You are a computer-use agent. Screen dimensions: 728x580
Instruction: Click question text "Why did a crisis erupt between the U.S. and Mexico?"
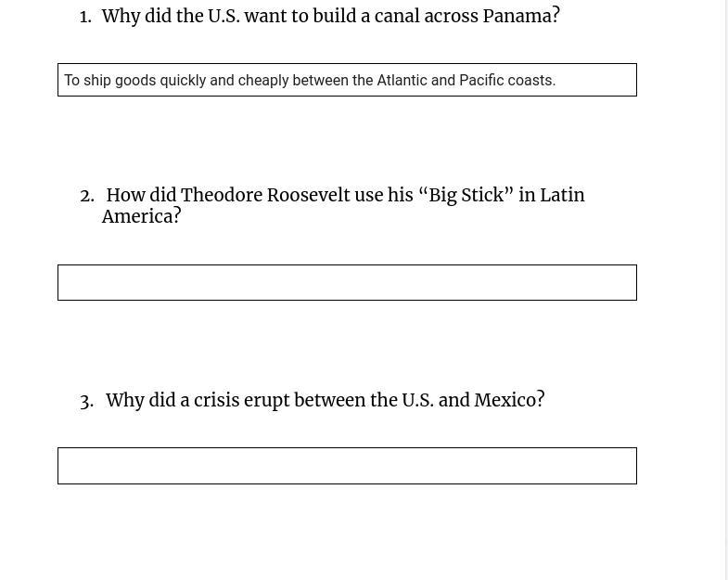(x=325, y=400)
